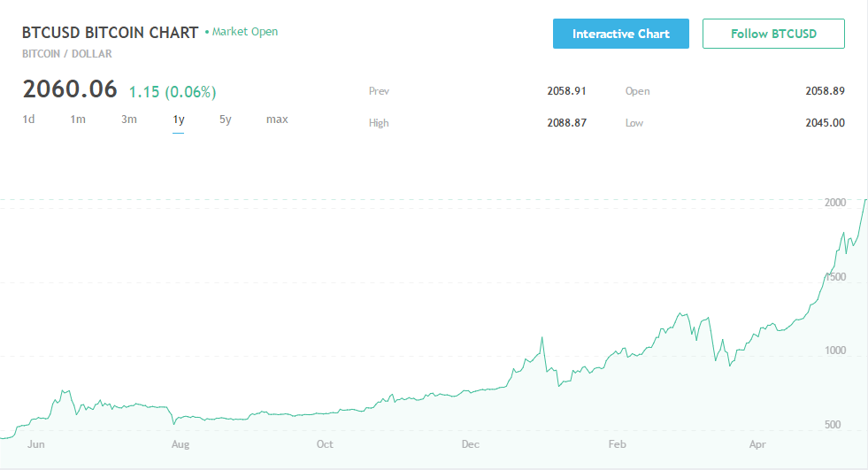Click the 2000 price axis label
The width and height of the screenshot is (868, 470).
pyautogui.click(x=834, y=203)
